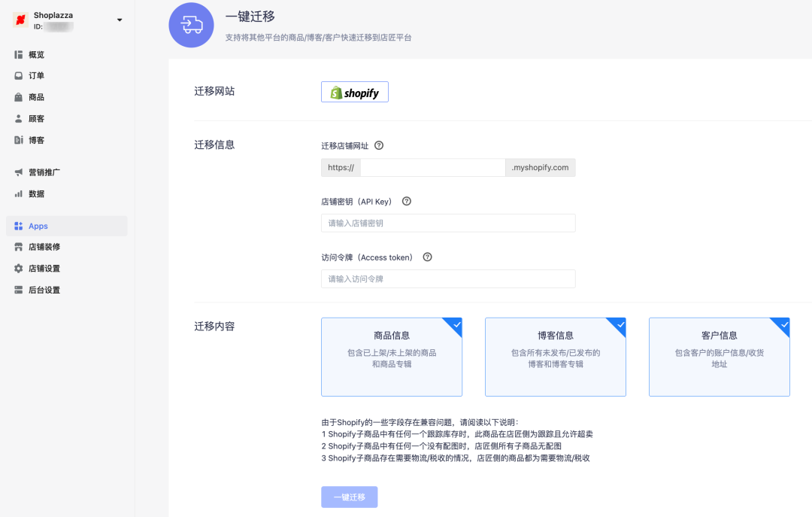Click the 一键迁移 truck migration icon

pos(191,25)
